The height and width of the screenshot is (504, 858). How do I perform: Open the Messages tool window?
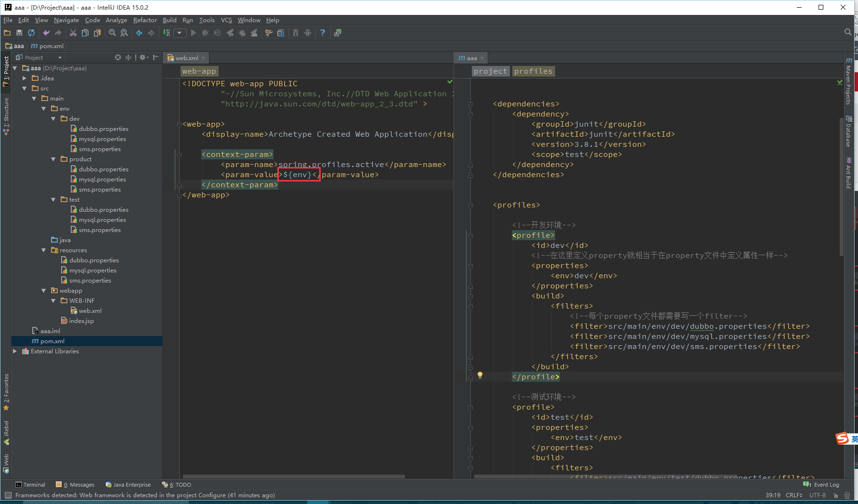pos(75,485)
